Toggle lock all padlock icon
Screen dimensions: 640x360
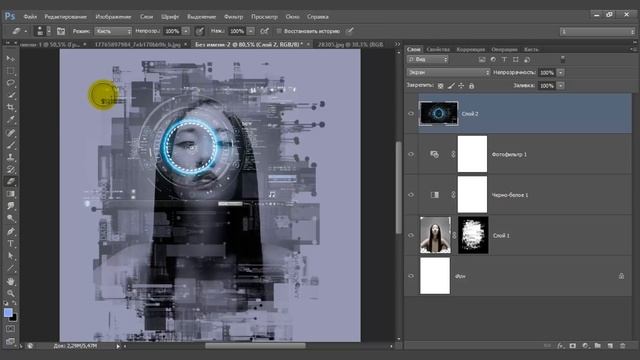tap(471, 86)
